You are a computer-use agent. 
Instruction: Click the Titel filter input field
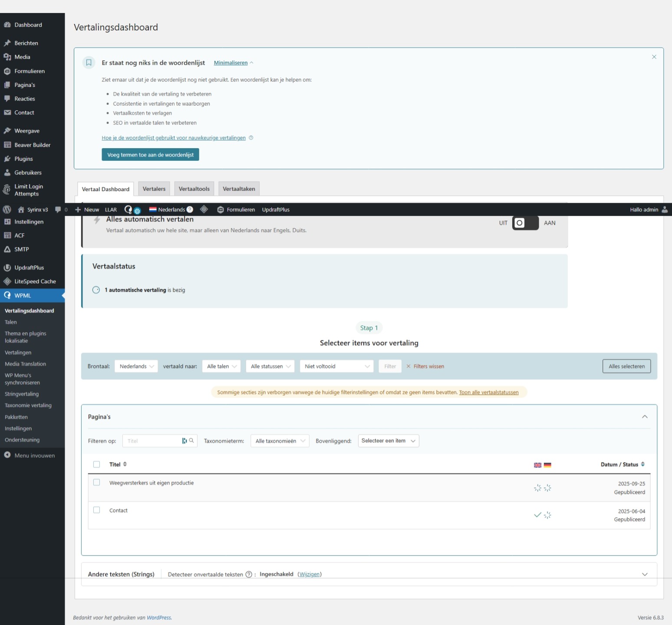152,441
